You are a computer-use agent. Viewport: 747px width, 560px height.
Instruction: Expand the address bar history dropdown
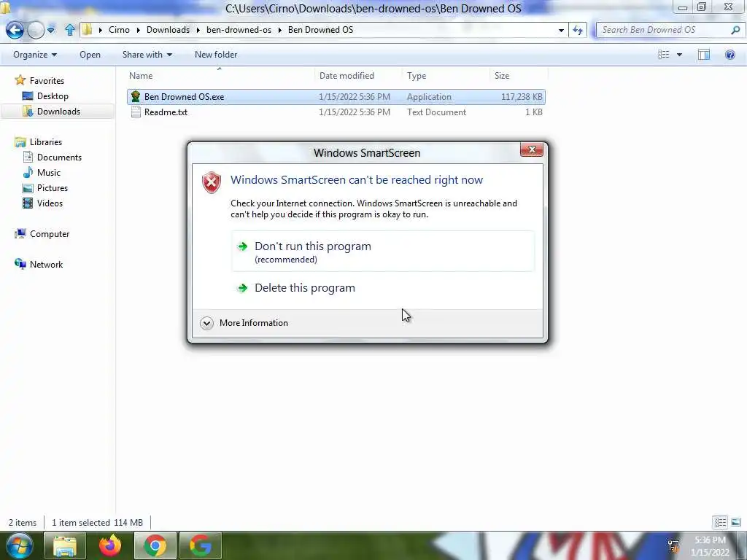tap(561, 30)
